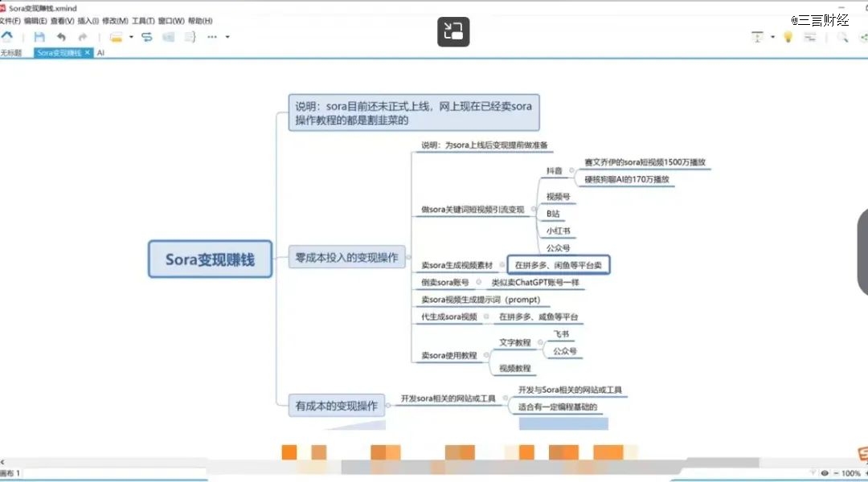
Task: Redo the last undone action
Action: 83,37
